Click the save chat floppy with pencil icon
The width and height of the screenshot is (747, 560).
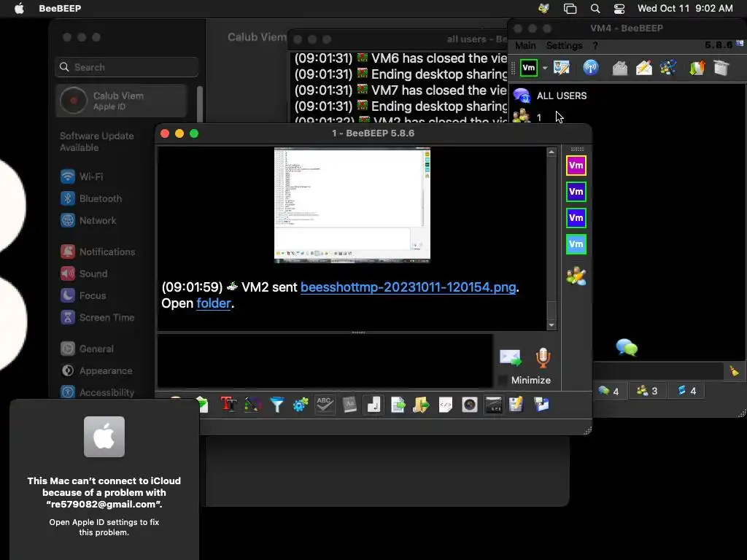pyautogui.click(x=516, y=405)
